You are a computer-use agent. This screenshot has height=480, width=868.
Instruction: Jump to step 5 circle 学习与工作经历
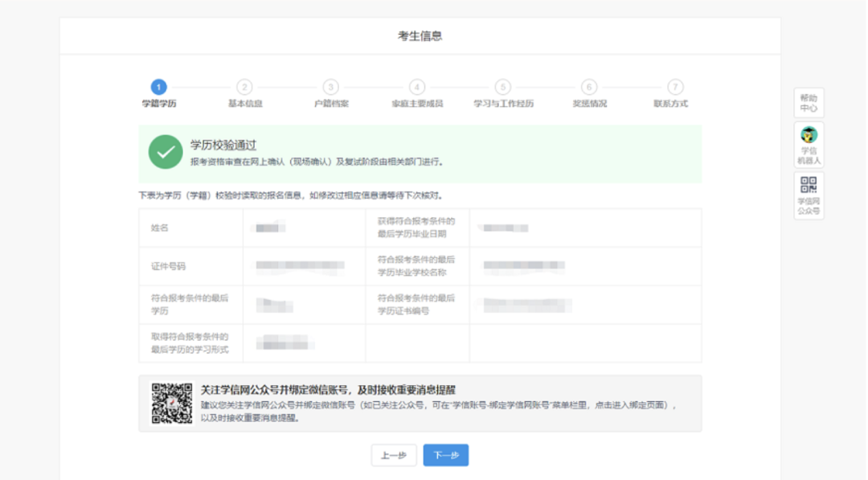click(502, 87)
